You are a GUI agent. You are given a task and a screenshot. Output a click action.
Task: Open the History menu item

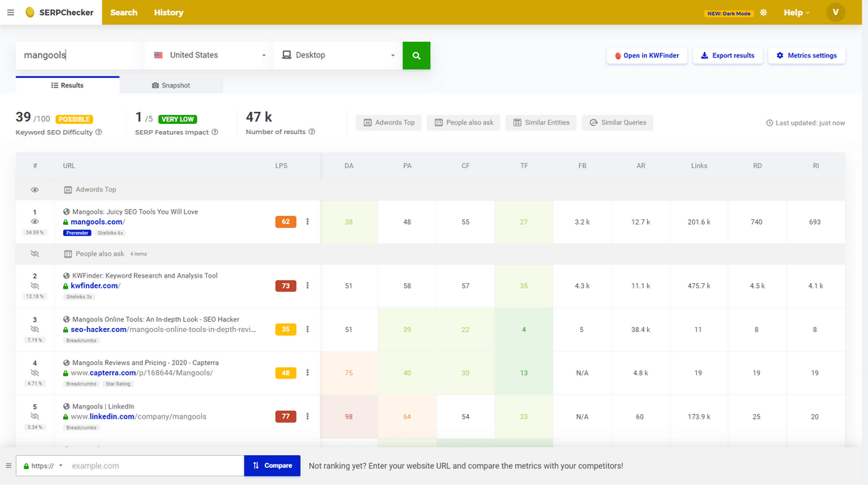click(169, 12)
